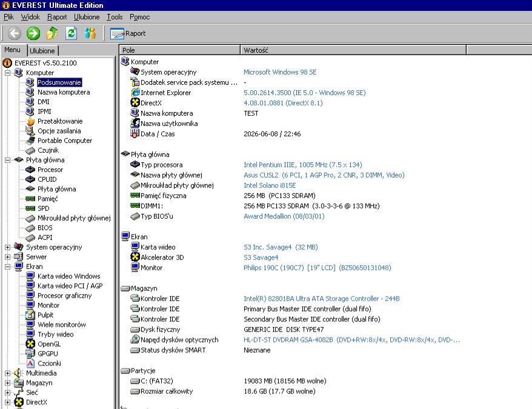Select Procesor graficzny tree item
Image resolution: width=532 pixels, height=409 pixels.
(x=64, y=296)
